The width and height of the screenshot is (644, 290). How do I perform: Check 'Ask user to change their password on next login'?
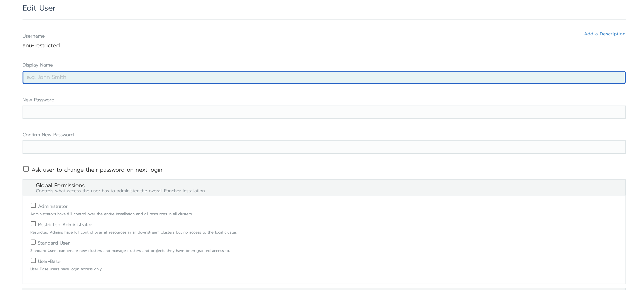(26, 169)
